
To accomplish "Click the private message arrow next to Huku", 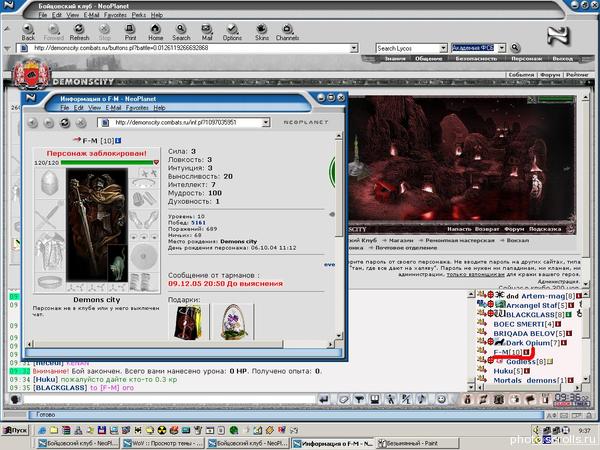I will click(x=481, y=370).
